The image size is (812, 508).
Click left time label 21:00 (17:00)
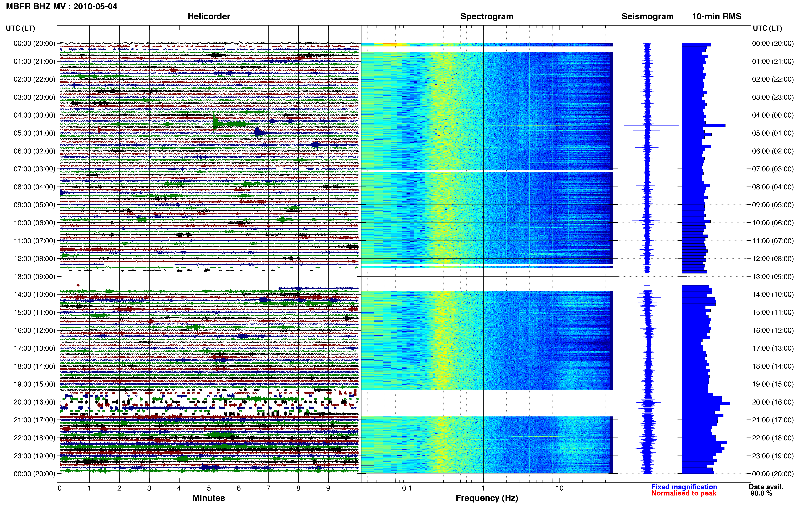[x=34, y=420]
